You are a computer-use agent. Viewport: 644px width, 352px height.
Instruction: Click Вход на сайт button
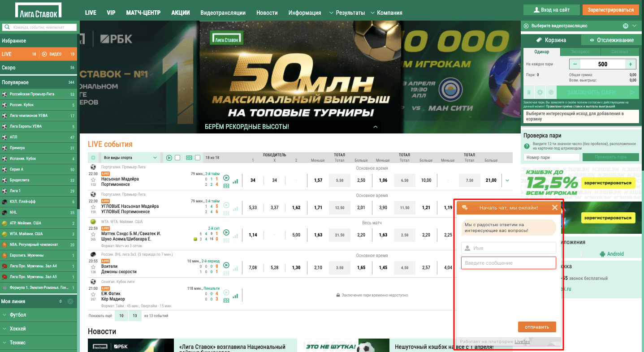pyautogui.click(x=551, y=9)
